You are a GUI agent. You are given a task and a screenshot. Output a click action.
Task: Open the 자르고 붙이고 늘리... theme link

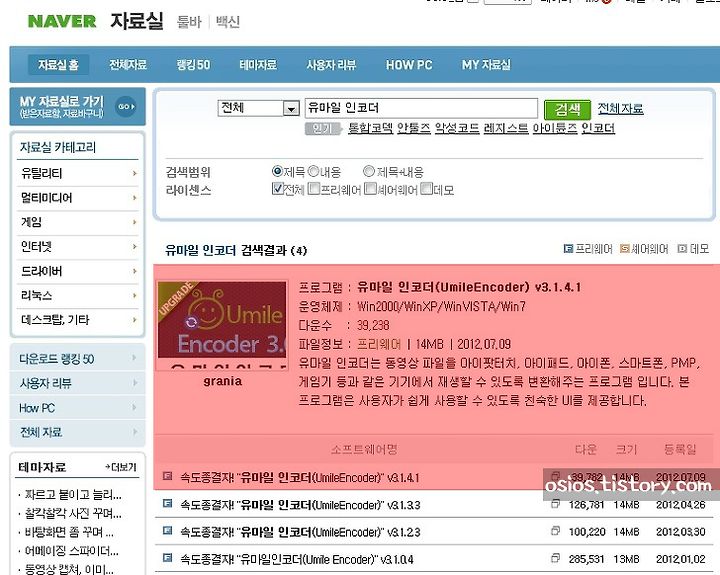pyautogui.click(x=73, y=495)
